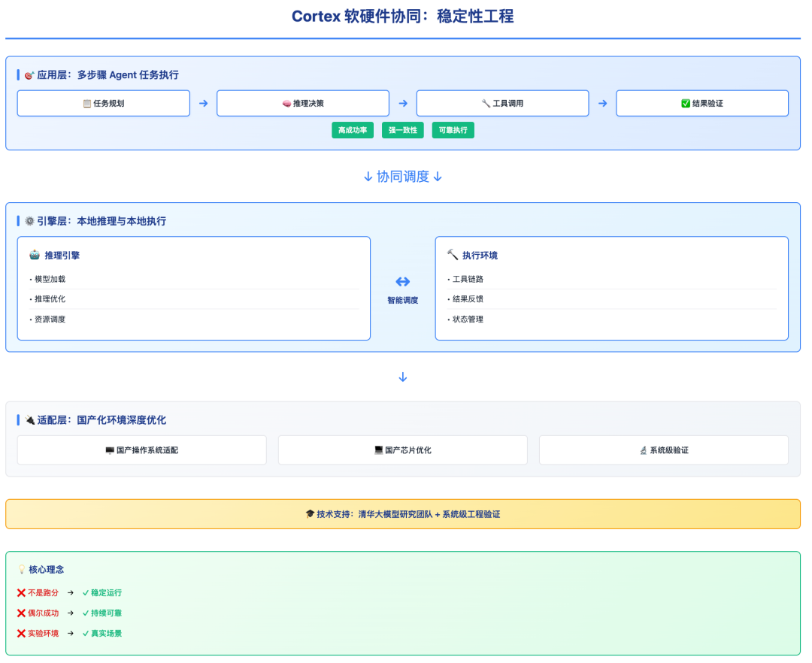Click the red X beside 实验环境
The width and height of the screenshot is (812, 663).
click(x=21, y=633)
